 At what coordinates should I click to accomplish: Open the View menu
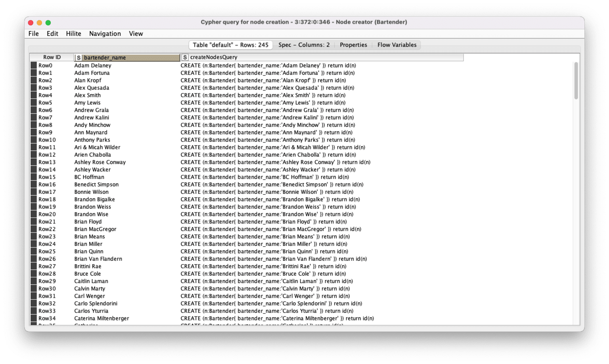pos(136,34)
